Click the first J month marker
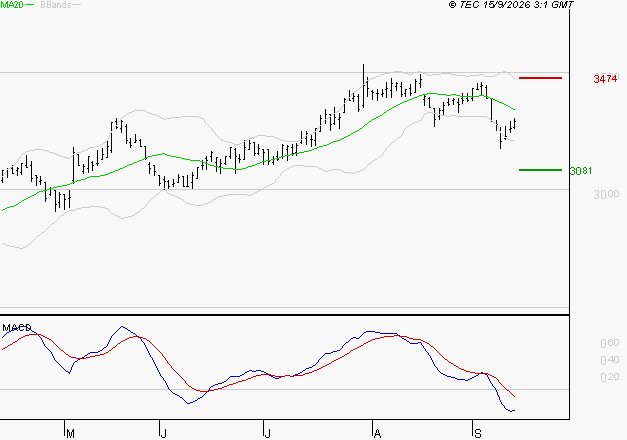The image size is (627, 440). pos(163,433)
